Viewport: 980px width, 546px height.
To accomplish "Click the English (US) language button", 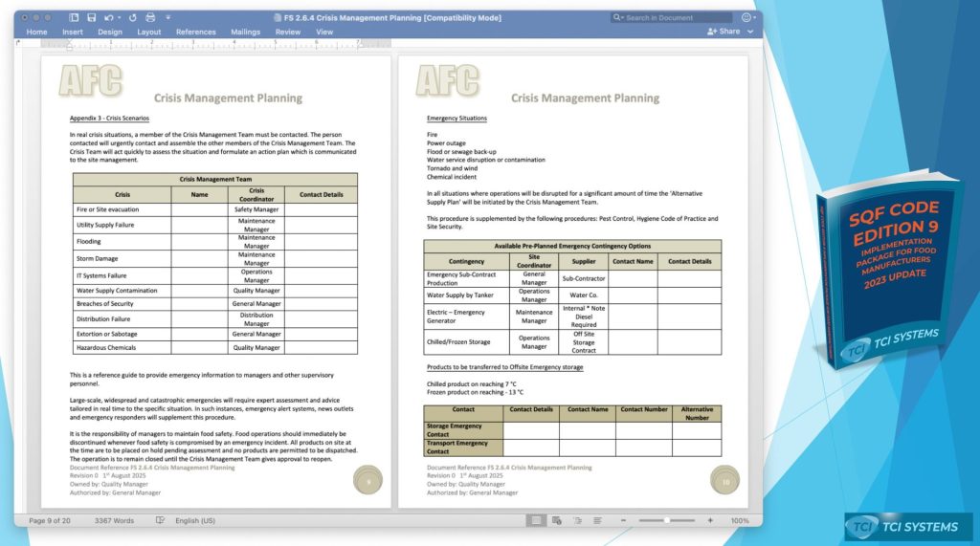I will (195, 520).
